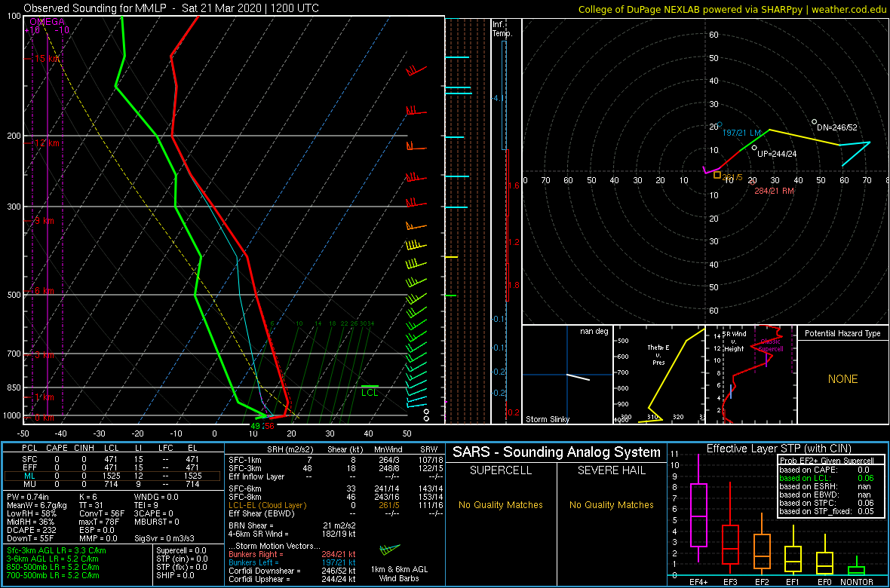Select the highlighted ML parcel row

click(x=111, y=476)
